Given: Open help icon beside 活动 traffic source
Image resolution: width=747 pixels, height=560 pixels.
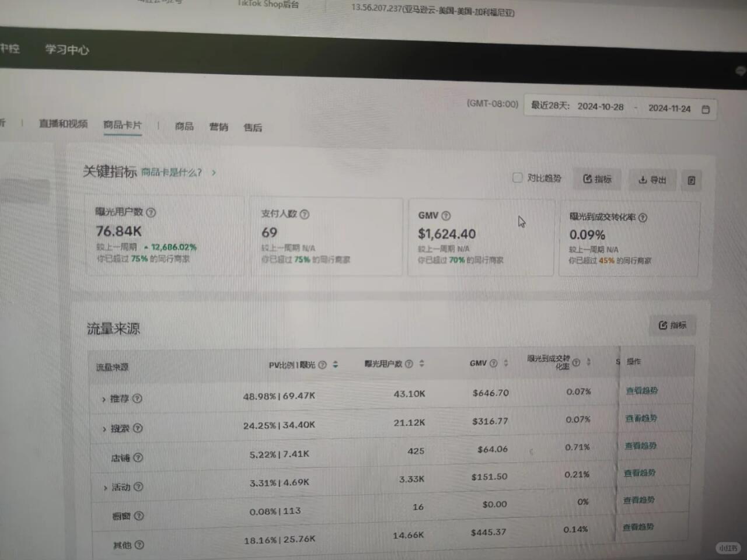Looking at the screenshot, I should tap(138, 487).
